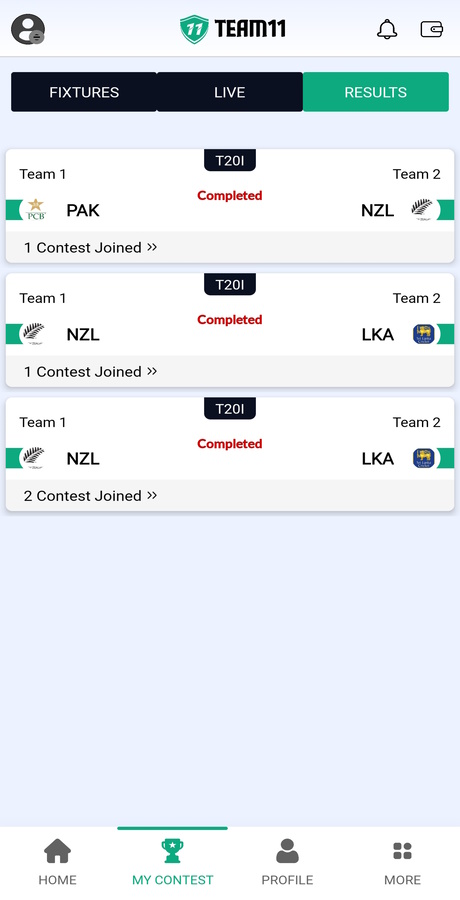Open More grid icon in bottom bar
Image resolution: width=460 pixels, height=900 pixels.
403,851
